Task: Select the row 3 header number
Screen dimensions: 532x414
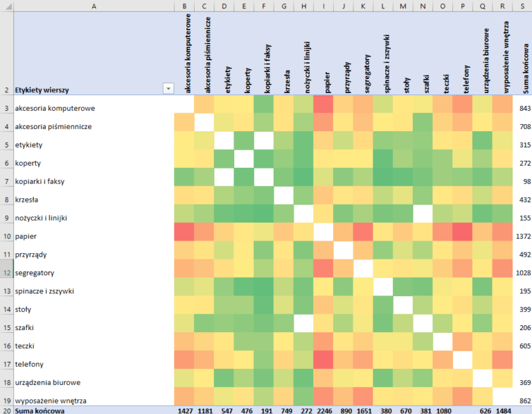Action: pyautogui.click(x=6, y=108)
